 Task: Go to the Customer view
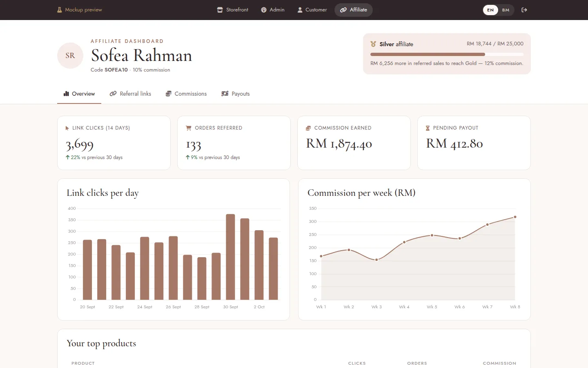[312, 10]
